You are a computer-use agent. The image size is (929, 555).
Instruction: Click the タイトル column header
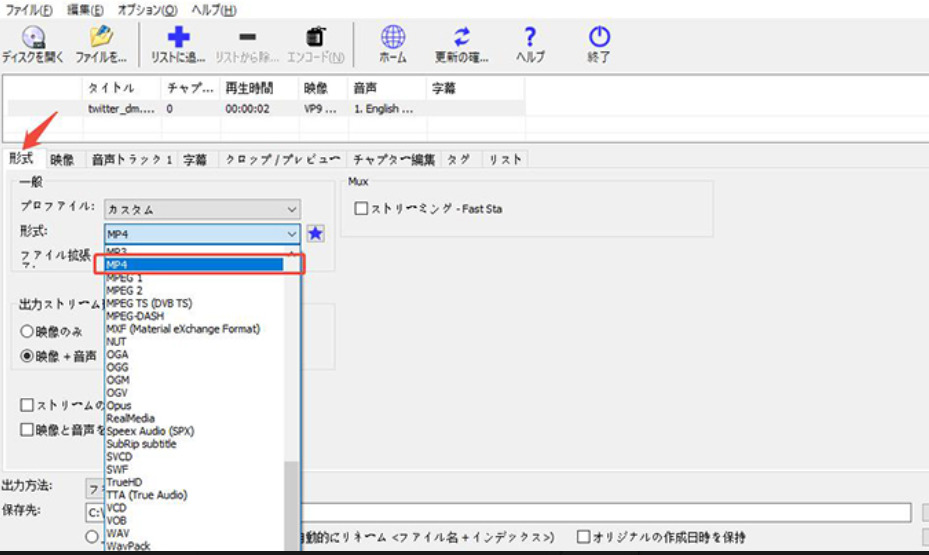tap(121, 88)
